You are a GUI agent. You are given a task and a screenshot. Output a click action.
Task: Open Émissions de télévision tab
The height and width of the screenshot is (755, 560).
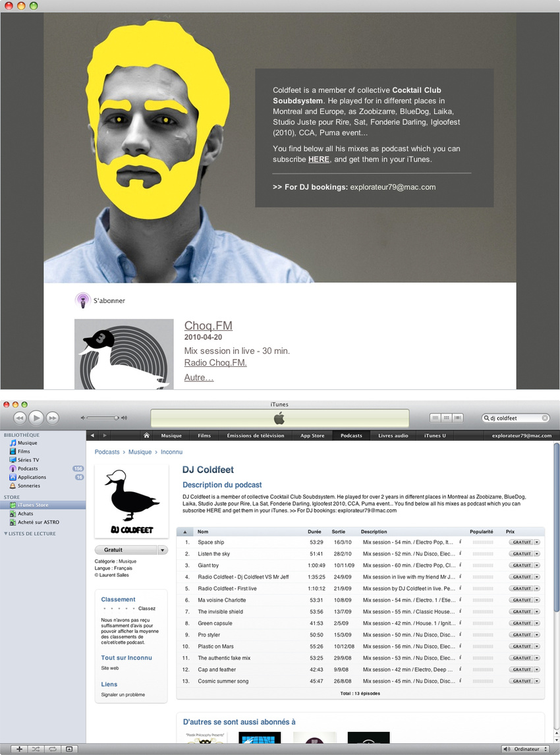255,435
